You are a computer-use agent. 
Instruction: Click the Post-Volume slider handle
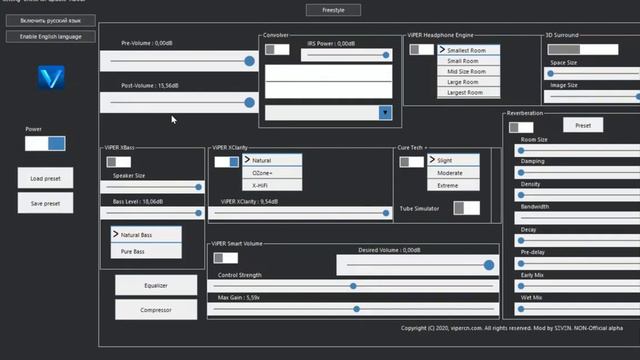(x=249, y=102)
